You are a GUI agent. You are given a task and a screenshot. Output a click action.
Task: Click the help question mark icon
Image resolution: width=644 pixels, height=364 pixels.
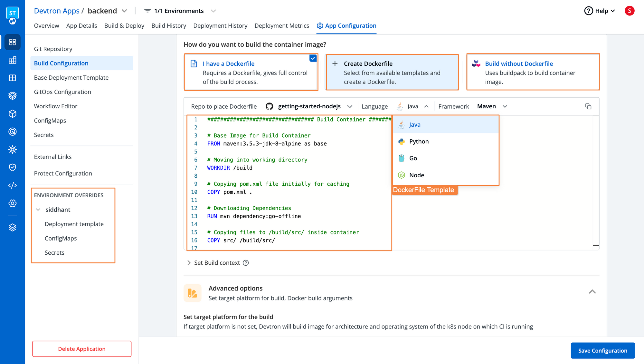pos(588,11)
